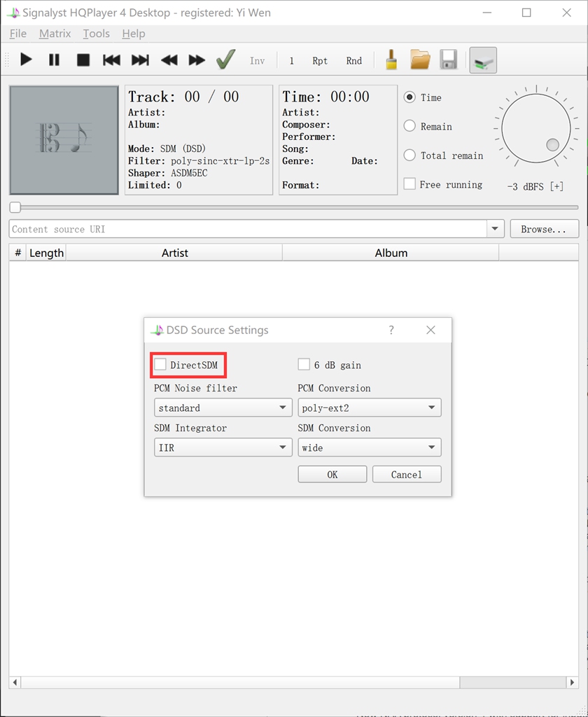
Task: Stop playback with the square button
Action: pos(83,60)
